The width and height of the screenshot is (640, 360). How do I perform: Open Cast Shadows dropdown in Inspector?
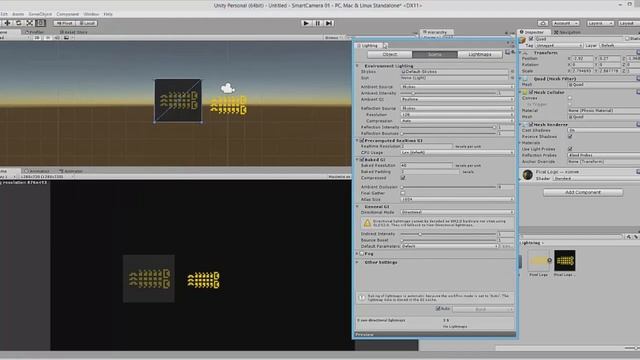point(604,130)
